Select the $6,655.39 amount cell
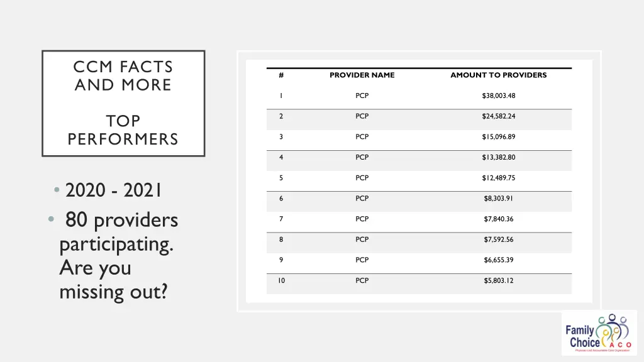The width and height of the screenshot is (644, 362). click(499, 260)
